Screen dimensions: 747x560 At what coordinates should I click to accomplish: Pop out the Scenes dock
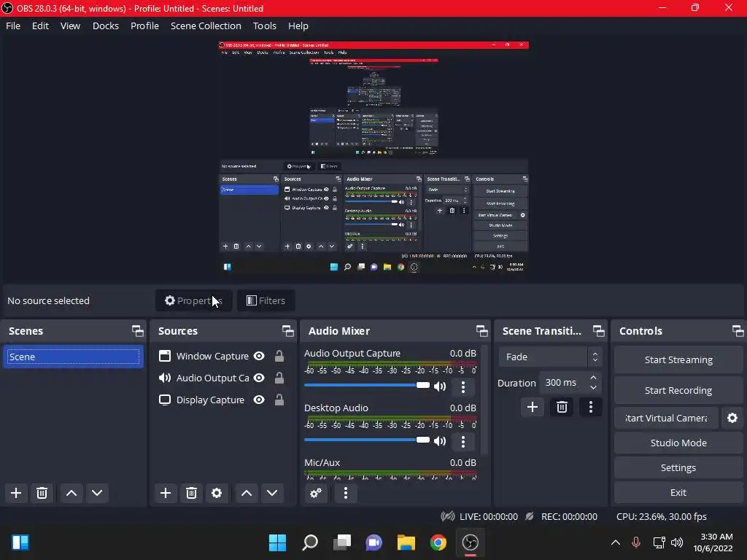[x=138, y=331]
